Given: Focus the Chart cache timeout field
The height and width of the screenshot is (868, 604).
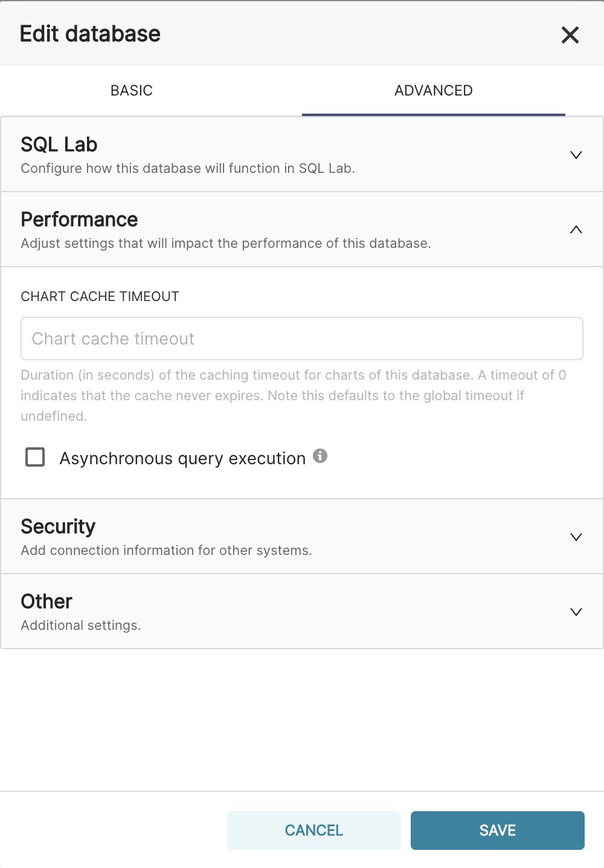Looking at the screenshot, I should click(301, 338).
